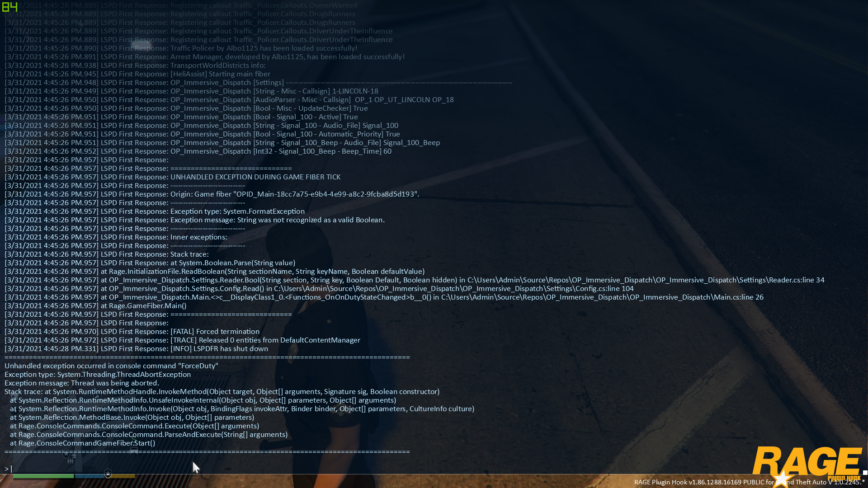The image size is (868, 488).
Task: Click the '[FATAL] Forced termination' log line
Action: [x=215, y=332]
